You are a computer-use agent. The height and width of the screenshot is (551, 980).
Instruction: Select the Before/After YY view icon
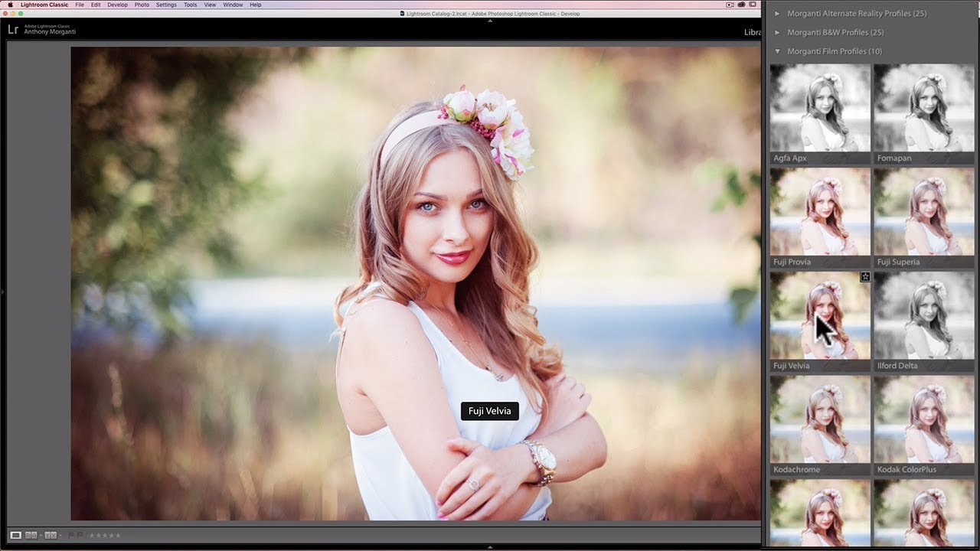point(51,535)
